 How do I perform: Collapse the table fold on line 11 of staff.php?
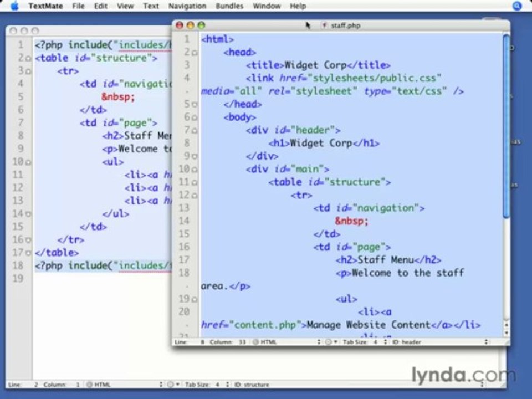195,182
